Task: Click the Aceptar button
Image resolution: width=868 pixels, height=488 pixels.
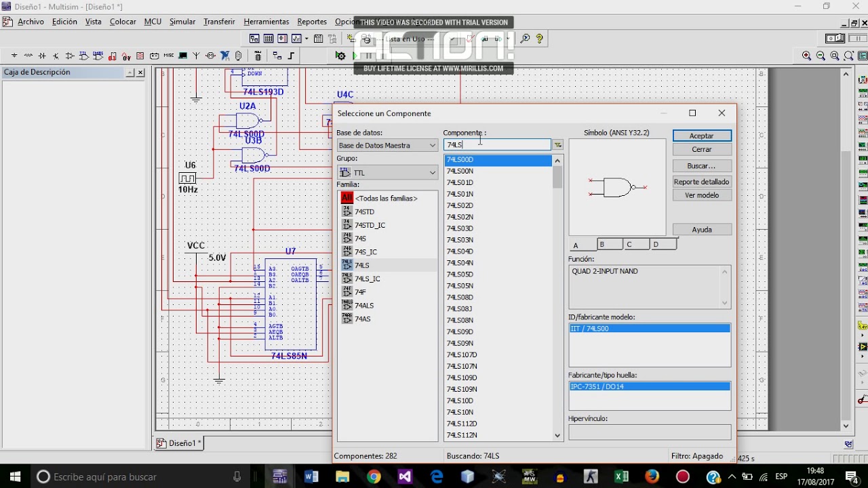Action: click(x=702, y=136)
